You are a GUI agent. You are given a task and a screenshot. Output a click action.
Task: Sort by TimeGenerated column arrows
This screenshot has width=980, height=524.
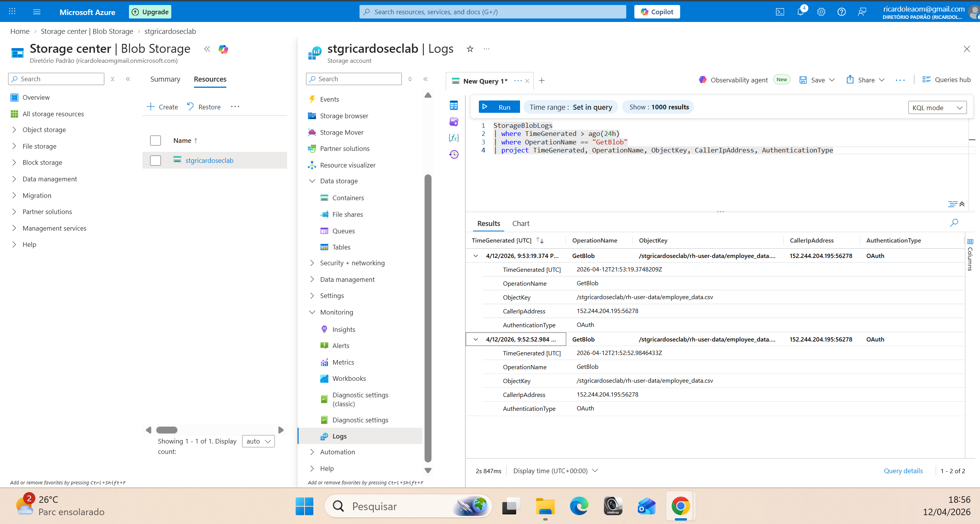(x=540, y=240)
